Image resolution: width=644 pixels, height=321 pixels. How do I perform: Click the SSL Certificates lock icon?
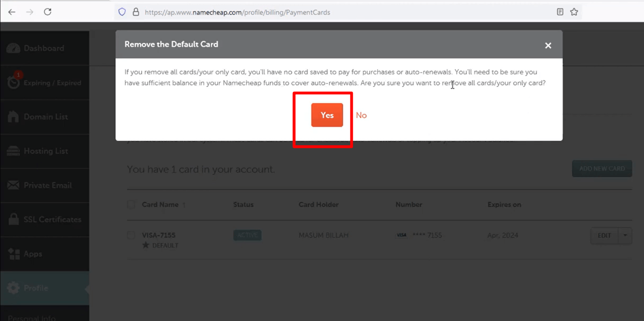point(13,219)
